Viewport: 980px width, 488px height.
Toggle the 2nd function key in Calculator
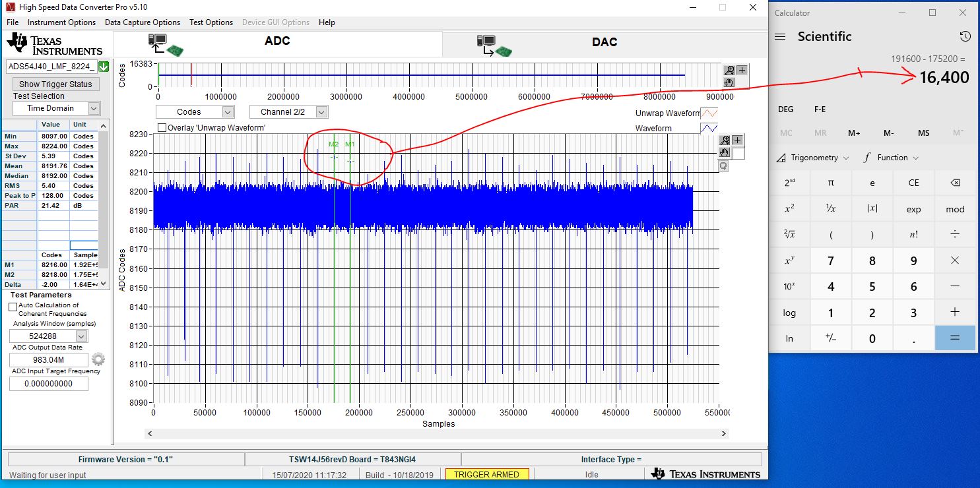click(x=789, y=183)
